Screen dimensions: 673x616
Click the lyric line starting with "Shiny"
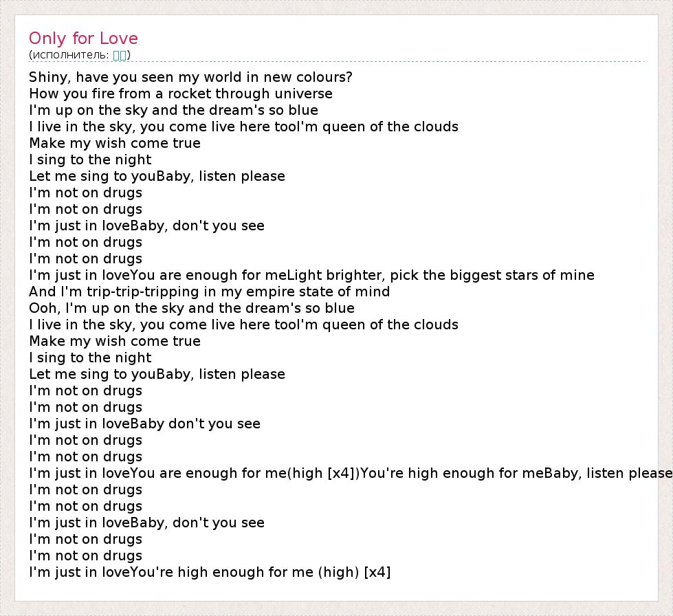(190, 77)
